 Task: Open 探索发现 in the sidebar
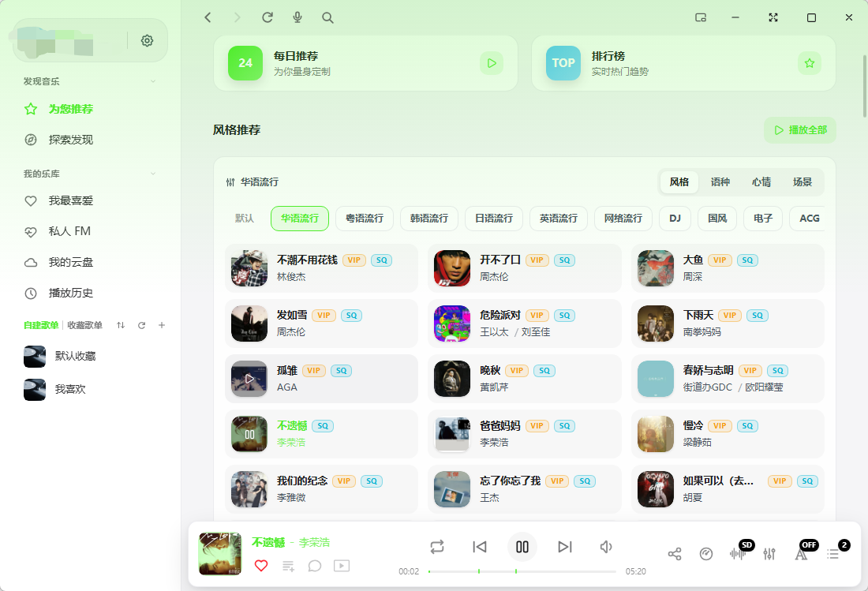pos(71,140)
